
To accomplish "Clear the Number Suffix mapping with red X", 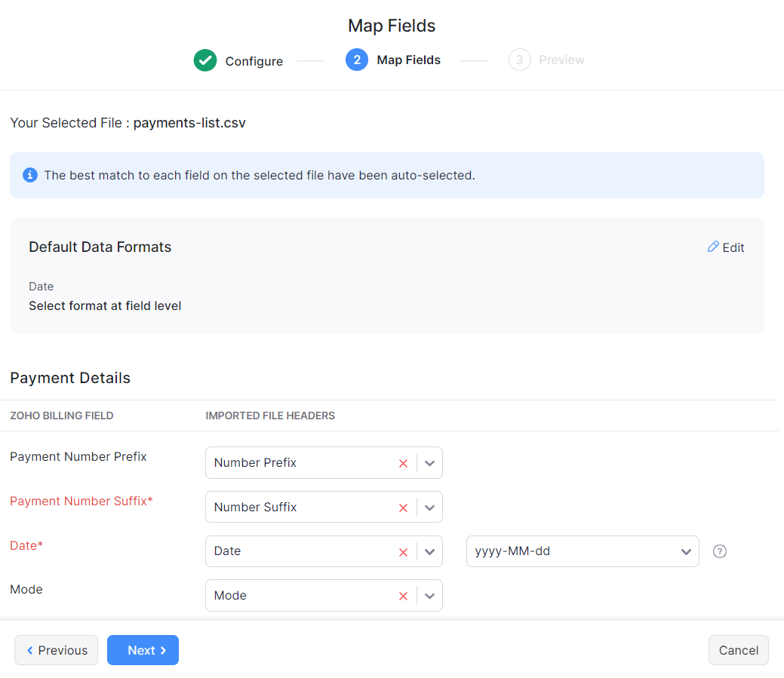I will tap(403, 508).
